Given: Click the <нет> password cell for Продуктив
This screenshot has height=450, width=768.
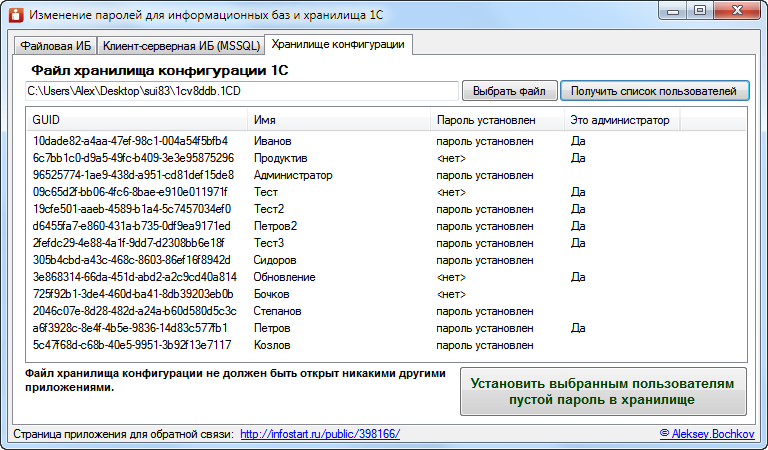Looking at the screenshot, I should [451, 158].
